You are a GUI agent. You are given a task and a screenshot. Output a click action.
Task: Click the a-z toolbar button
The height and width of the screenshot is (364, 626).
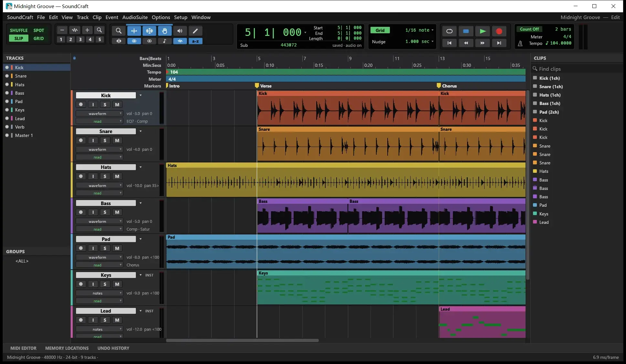coord(195,41)
